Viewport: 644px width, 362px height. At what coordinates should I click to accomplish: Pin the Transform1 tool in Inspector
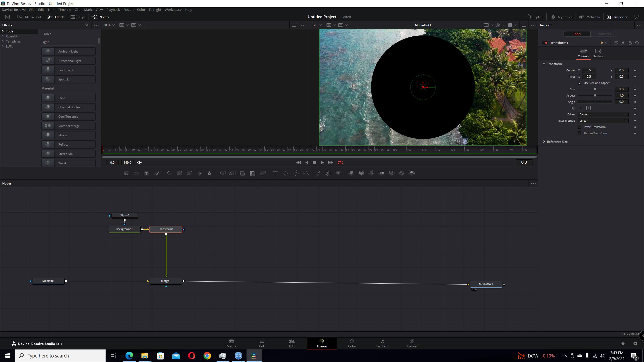point(623,43)
